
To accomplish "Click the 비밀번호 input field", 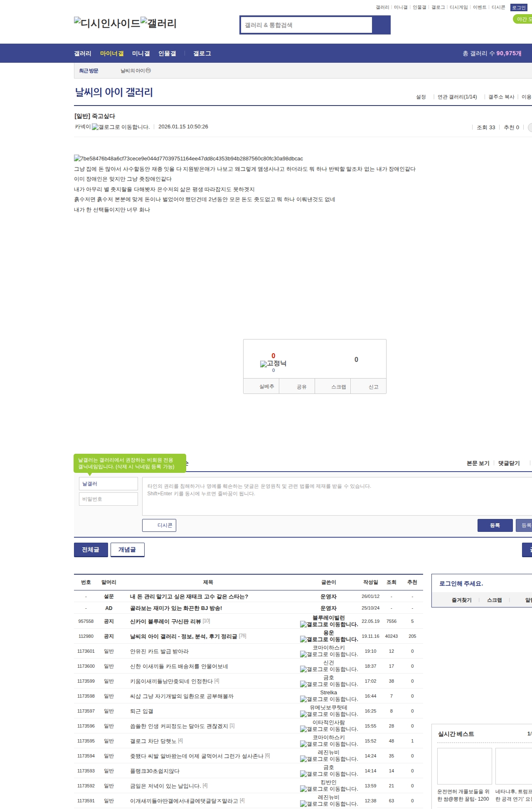I will coord(108,499).
